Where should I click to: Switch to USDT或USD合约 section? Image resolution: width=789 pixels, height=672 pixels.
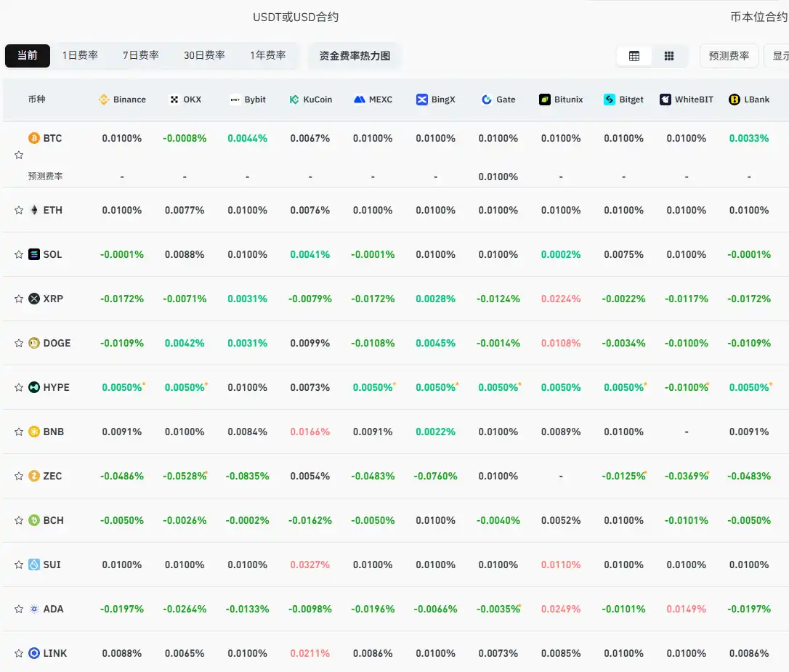(296, 17)
